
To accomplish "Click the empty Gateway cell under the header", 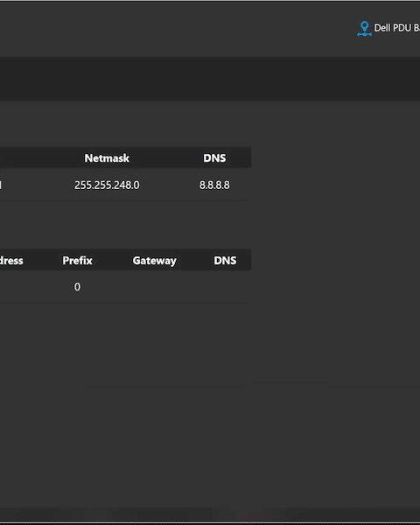I will point(154,287).
